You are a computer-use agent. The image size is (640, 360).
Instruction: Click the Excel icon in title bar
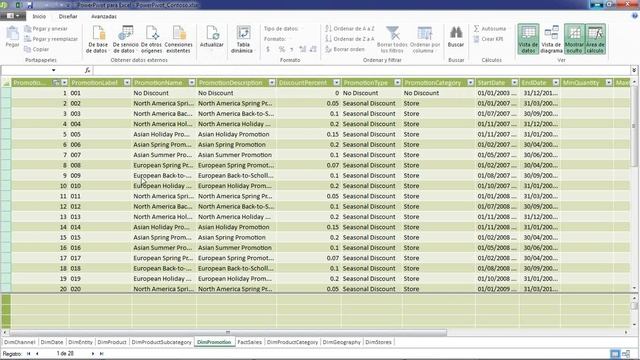click(x=18, y=5)
